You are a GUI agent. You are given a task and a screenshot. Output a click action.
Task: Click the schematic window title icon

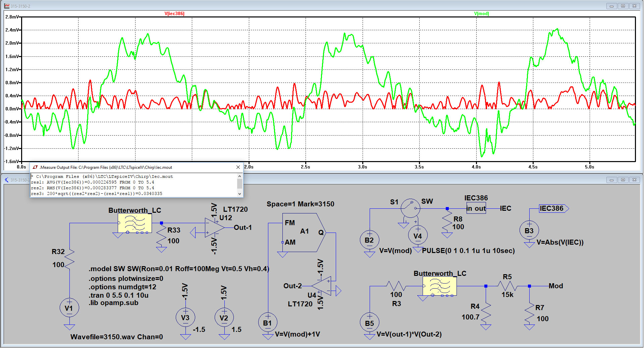[x=7, y=180]
